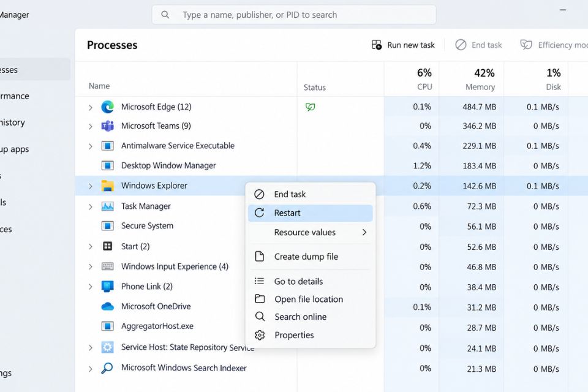
Task: Expand the Phone Link (2) process group
Action: tap(91, 287)
